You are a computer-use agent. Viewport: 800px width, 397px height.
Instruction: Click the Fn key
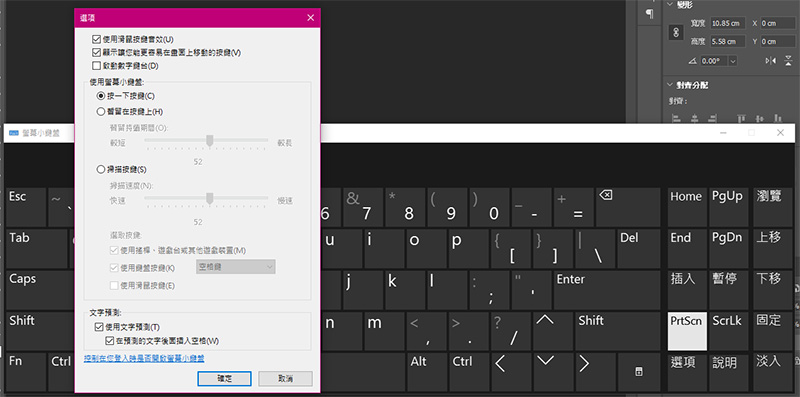[26, 373]
